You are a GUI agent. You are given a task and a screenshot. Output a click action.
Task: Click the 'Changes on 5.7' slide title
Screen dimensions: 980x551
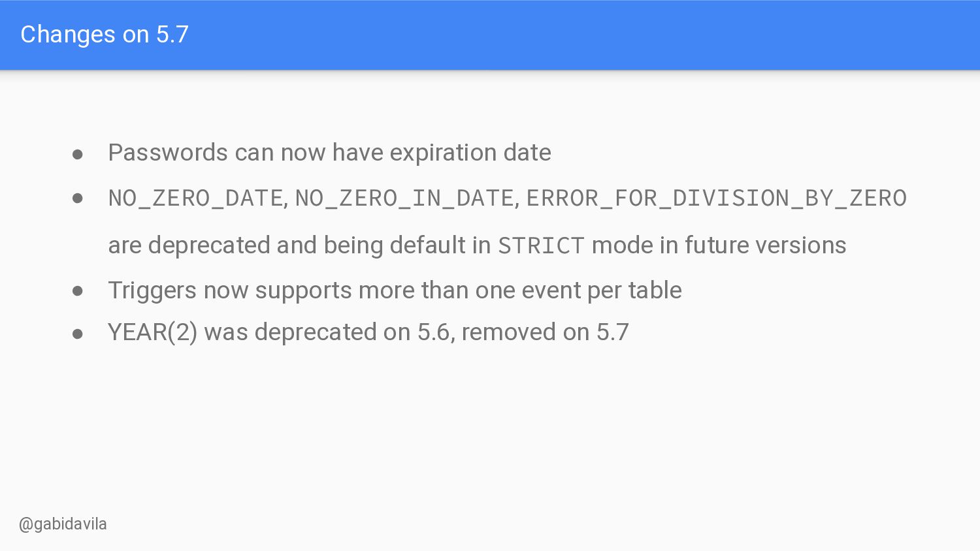click(x=105, y=35)
